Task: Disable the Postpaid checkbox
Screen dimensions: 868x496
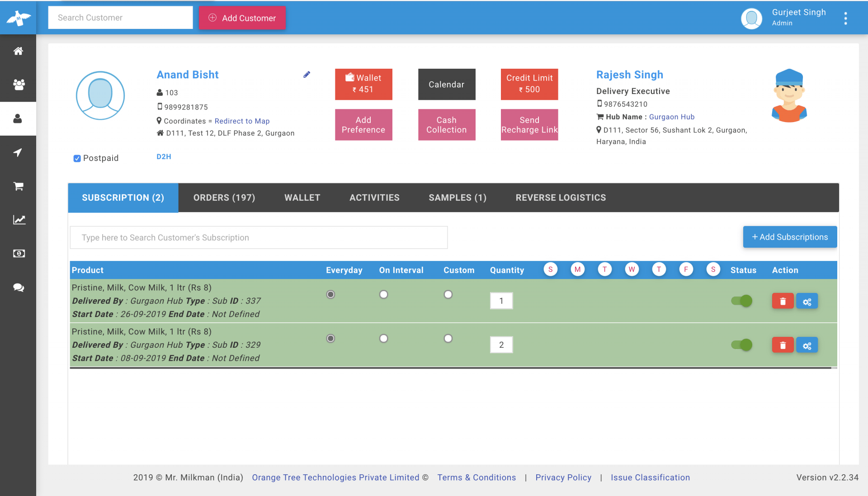Action: tap(77, 158)
